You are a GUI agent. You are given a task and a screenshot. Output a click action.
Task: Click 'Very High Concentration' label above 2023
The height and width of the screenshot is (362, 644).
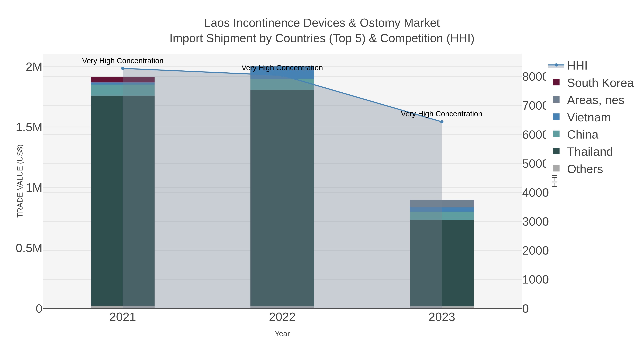coord(441,114)
